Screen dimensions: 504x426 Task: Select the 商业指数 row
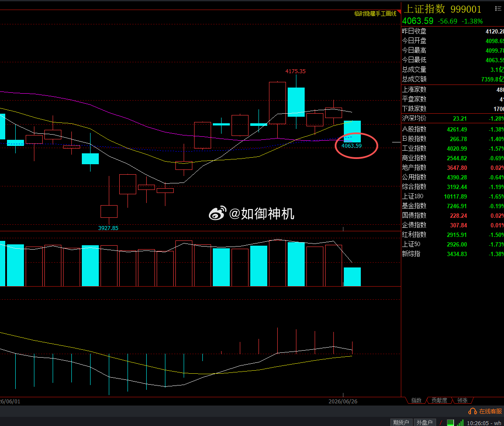click(453, 158)
